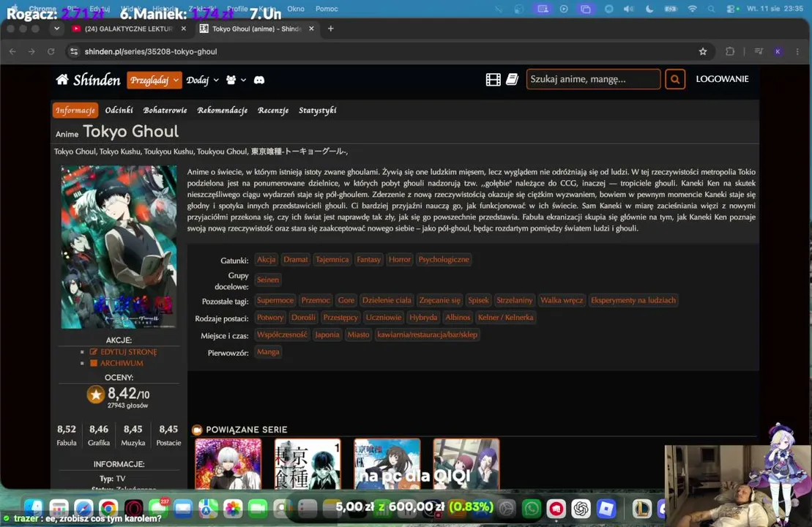
Task: Expand the Przeglądaj dropdown
Action: tap(154, 80)
